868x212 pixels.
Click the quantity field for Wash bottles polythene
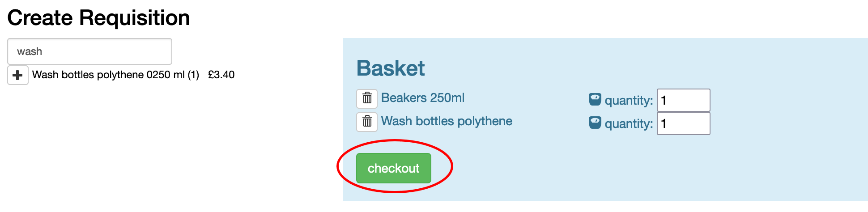[683, 123]
